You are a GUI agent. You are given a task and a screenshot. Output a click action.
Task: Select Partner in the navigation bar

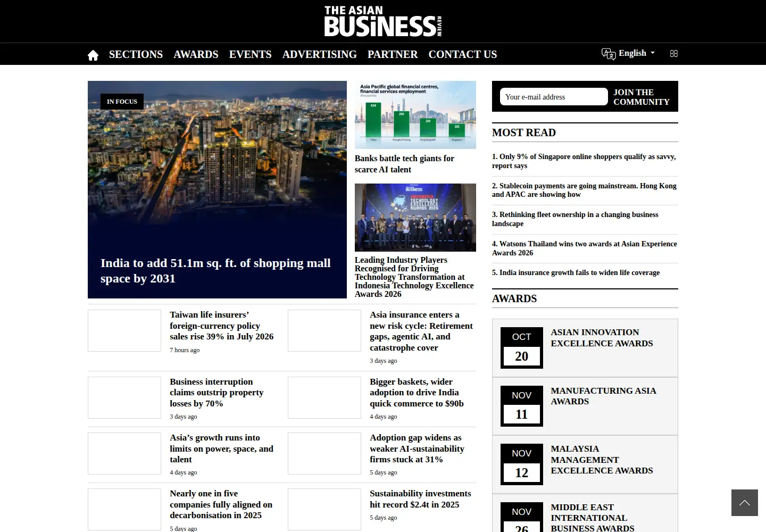pyautogui.click(x=393, y=54)
